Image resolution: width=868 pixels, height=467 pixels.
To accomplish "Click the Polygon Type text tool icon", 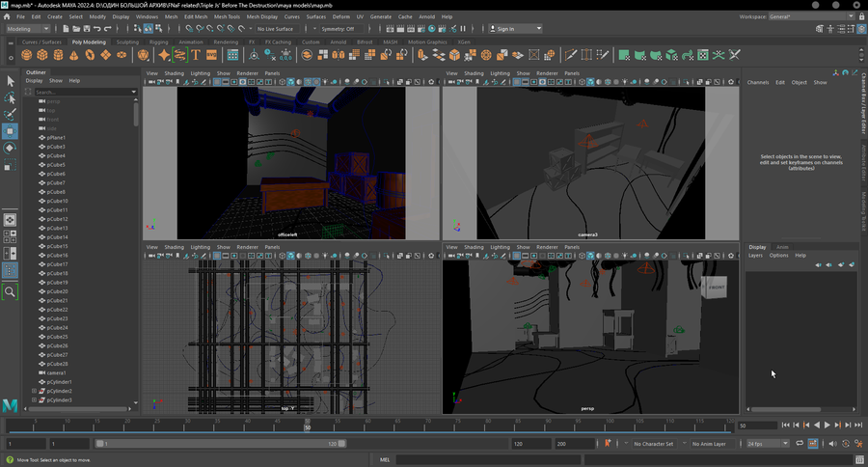I will click(196, 55).
